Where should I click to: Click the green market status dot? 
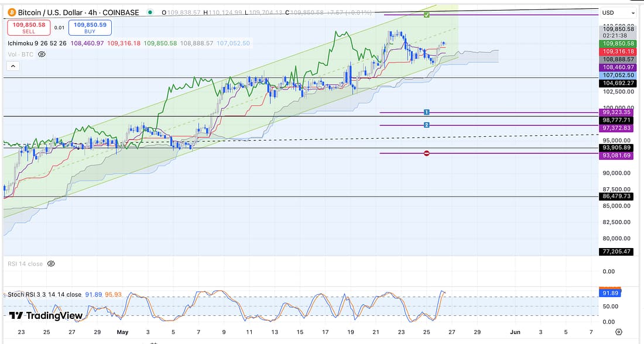pyautogui.click(x=150, y=12)
